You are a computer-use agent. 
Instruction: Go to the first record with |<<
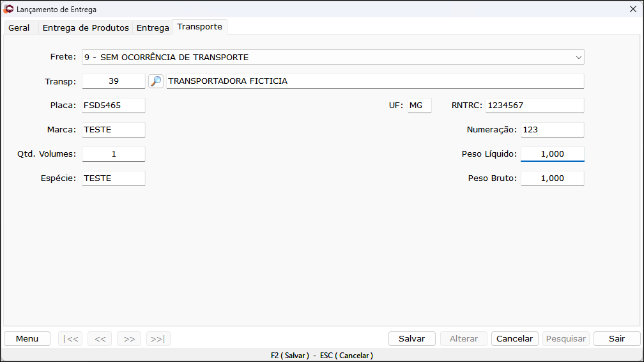click(70, 338)
